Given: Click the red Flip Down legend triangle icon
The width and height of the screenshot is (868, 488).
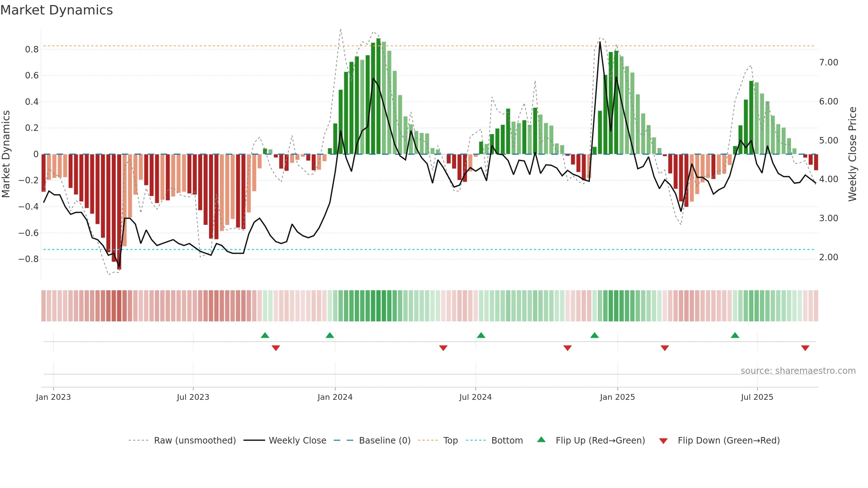Looking at the screenshot, I should tap(663, 441).
